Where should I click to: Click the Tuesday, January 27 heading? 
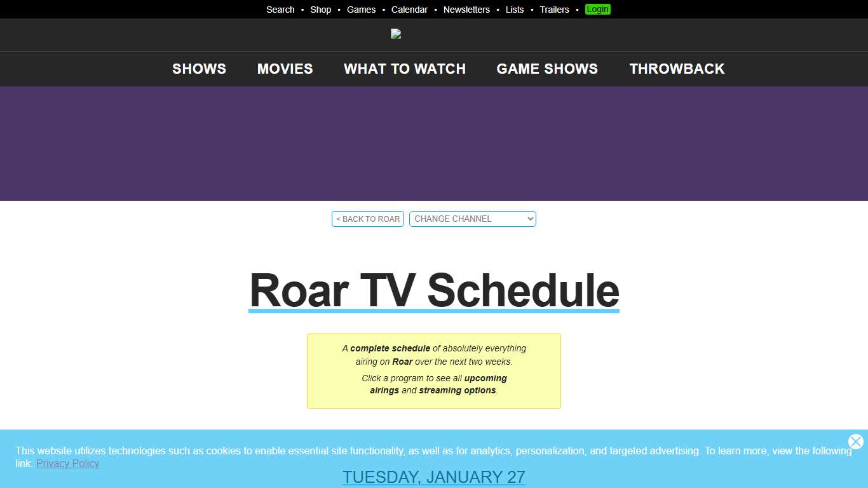point(434,477)
